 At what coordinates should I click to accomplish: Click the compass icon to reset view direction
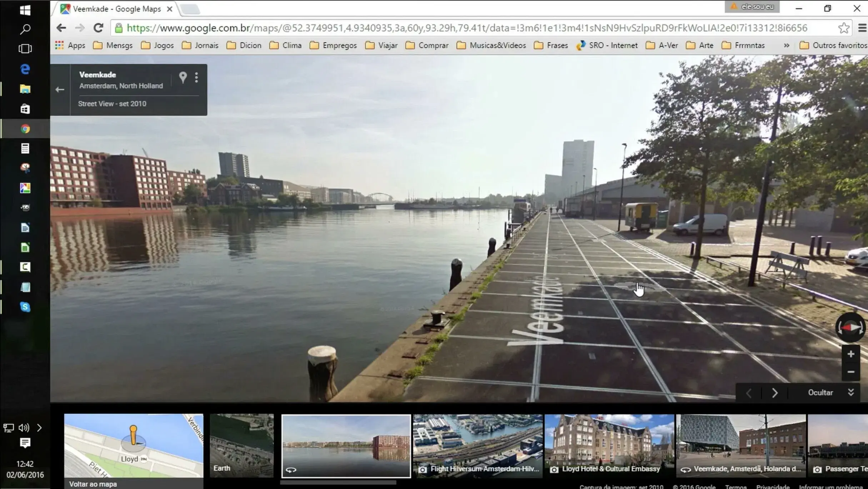tap(850, 327)
